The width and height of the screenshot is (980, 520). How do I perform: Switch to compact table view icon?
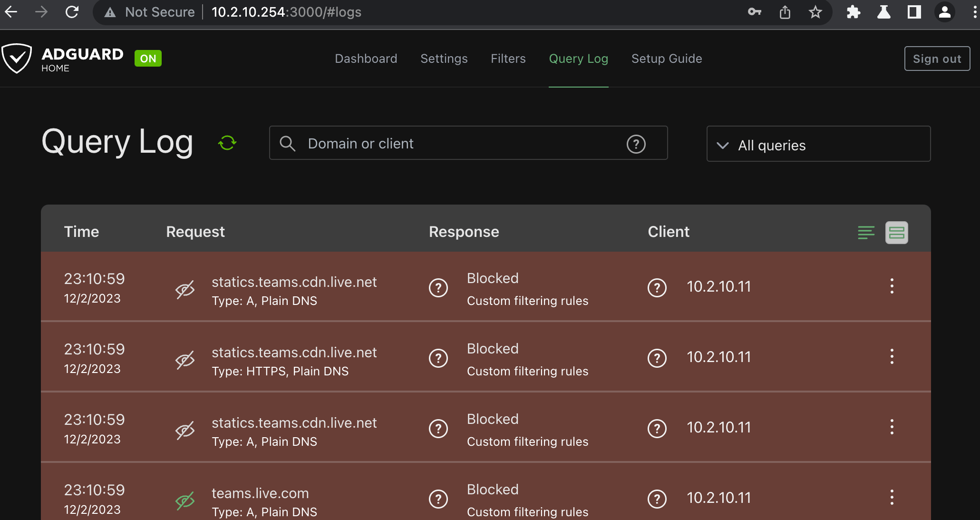[866, 232]
